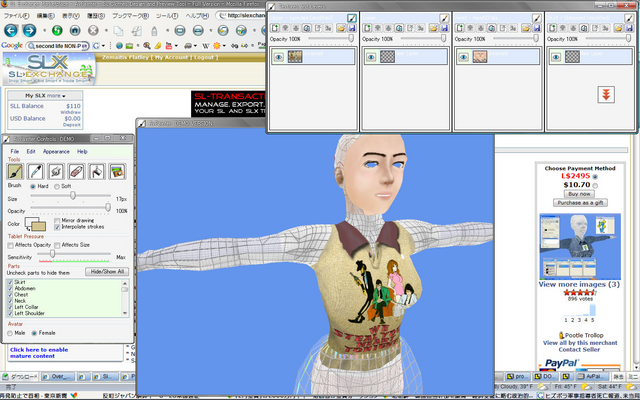Select the Soft brush radio button
Viewport: 640px width, 400px height.
[x=57, y=187]
